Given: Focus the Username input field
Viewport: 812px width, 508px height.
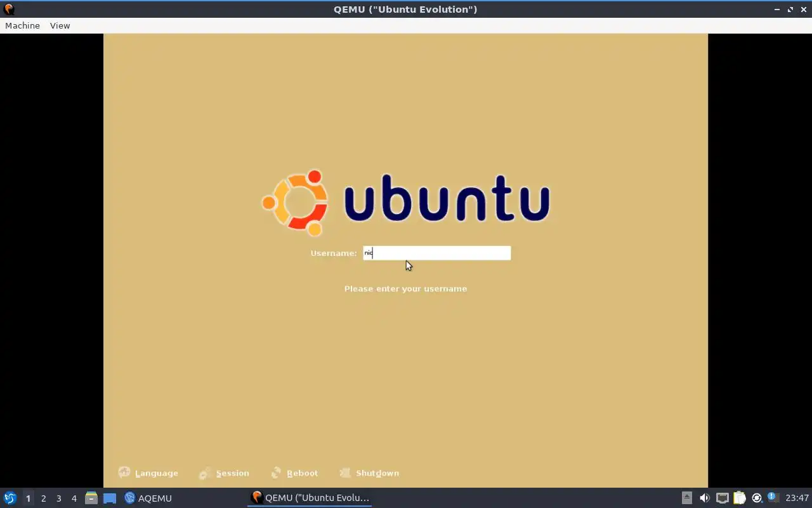Looking at the screenshot, I should click(436, 253).
